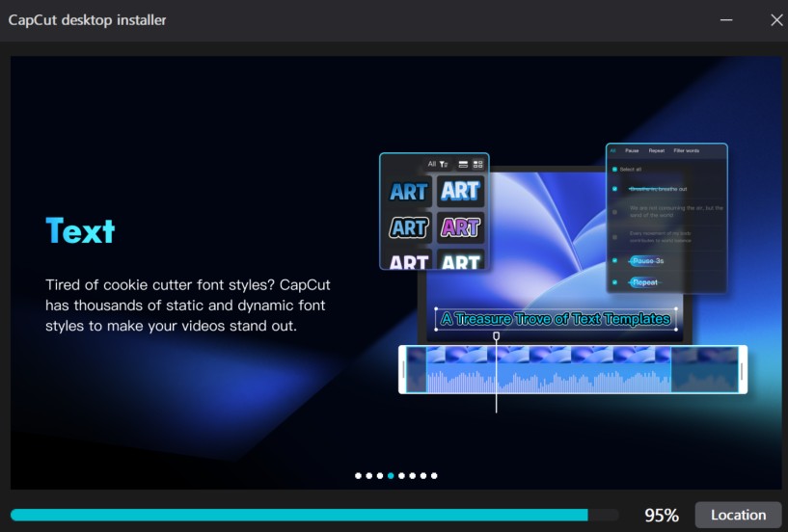
Task: Click the blue "Text" slide heading
Action: (80, 230)
